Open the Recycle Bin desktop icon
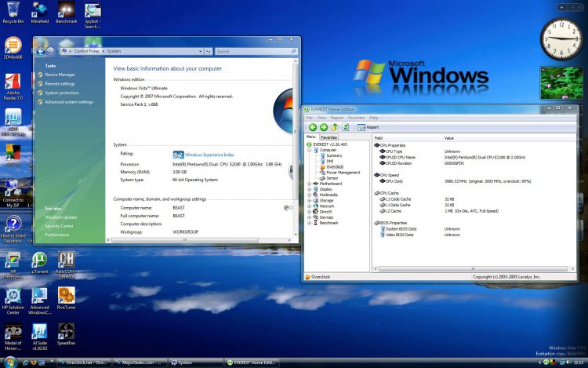Image resolution: width=588 pixels, height=368 pixels. 13,13
